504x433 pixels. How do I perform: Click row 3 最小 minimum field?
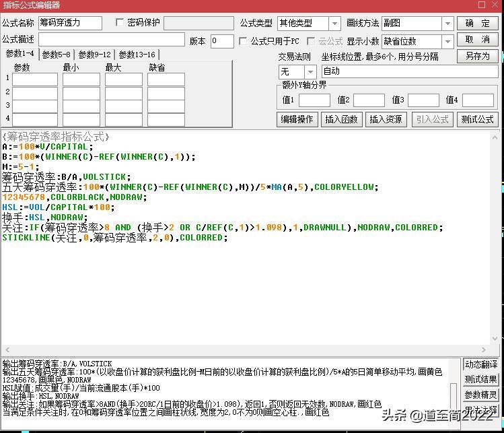point(81,106)
